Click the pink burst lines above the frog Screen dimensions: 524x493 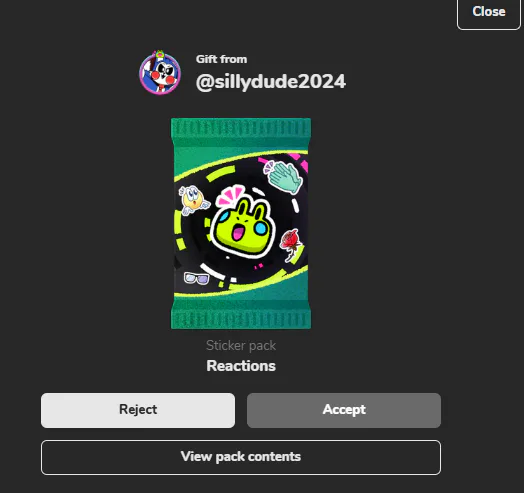click(231, 195)
